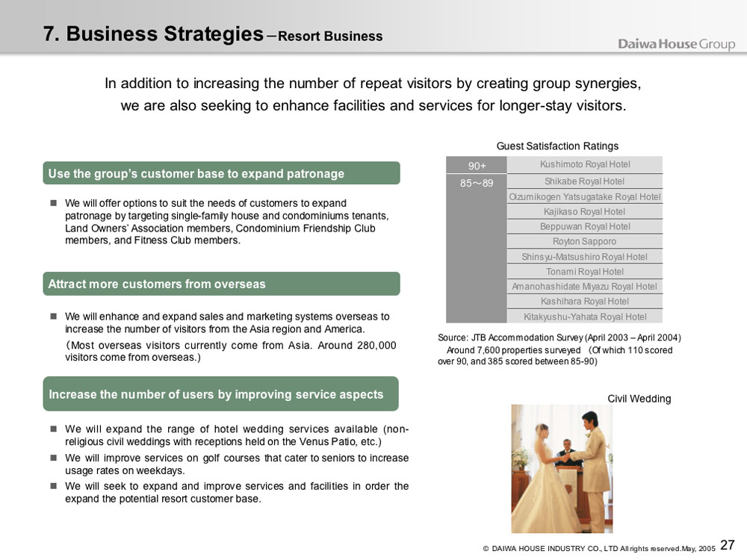Click the Tonami Royal Hotel row
Image resolution: width=747 pixels, height=560 pixels.
[x=585, y=272]
